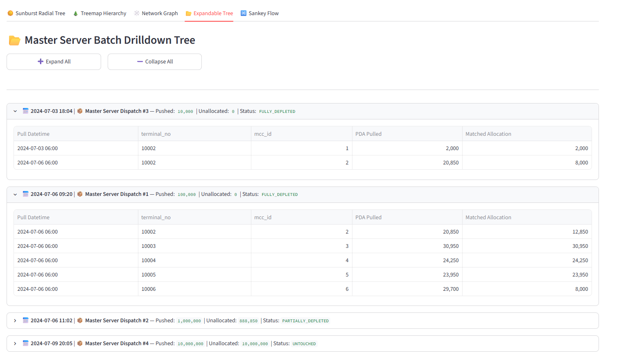Image resolution: width=621 pixels, height=364 pixels.
Task: Click the package icon for Dispatch #1
Action: pos(80,194)
